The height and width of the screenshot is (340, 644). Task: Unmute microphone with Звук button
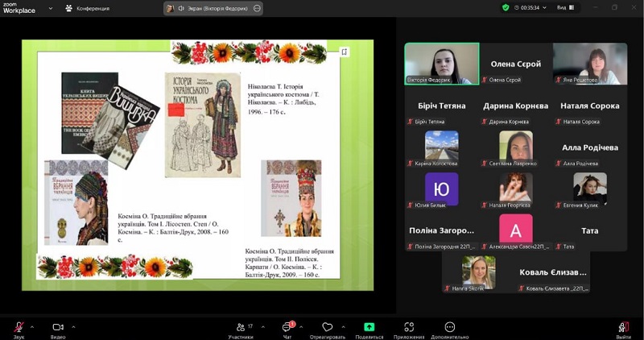[x=18, y=327]
